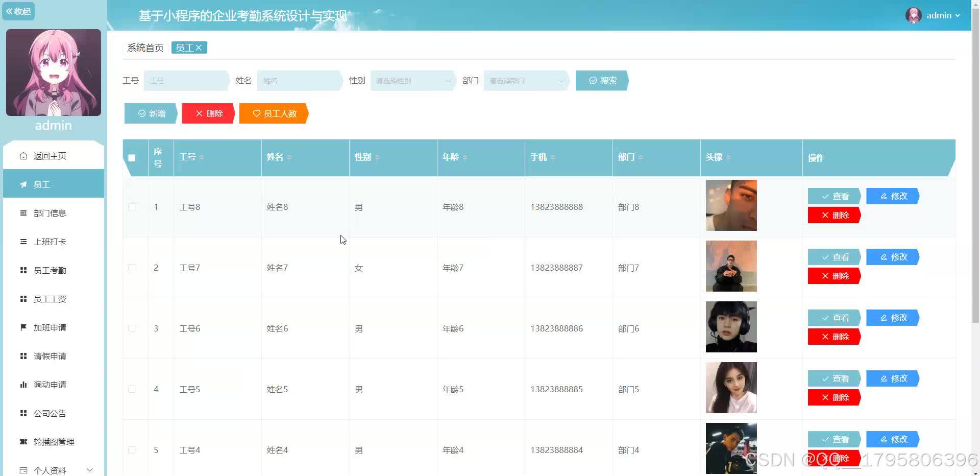The image size is (980, 476).
Task: Click the bar-chart icon beside 调动申请
Action: (x=23, y=385)
